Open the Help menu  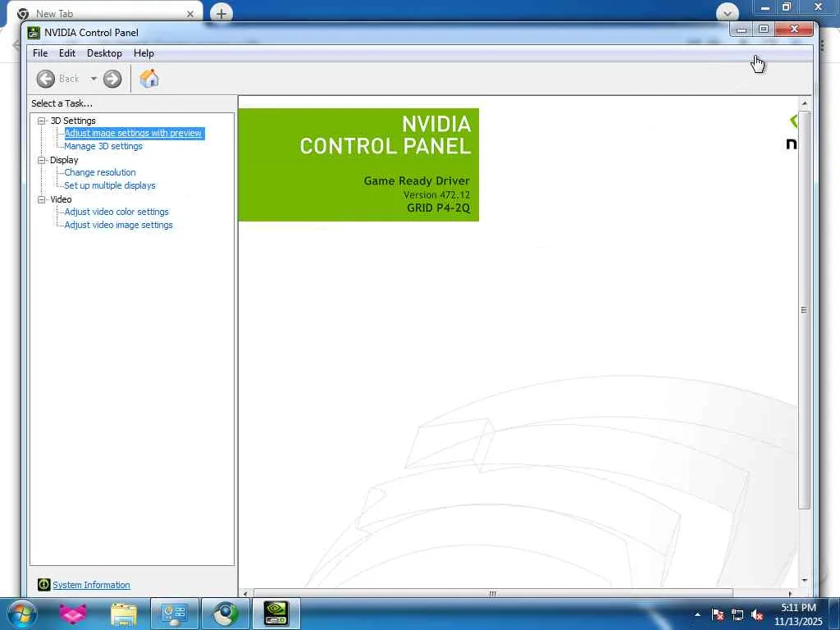click(144, 53)
